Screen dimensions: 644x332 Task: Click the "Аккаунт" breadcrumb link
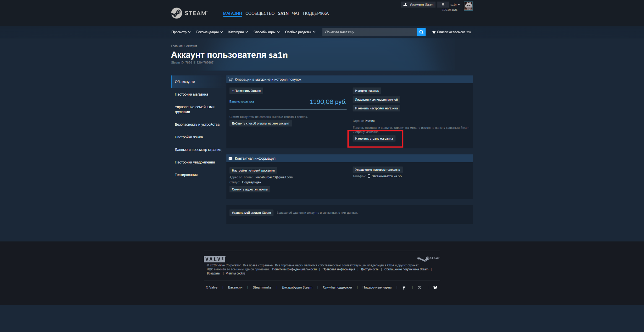coord(192,46)
